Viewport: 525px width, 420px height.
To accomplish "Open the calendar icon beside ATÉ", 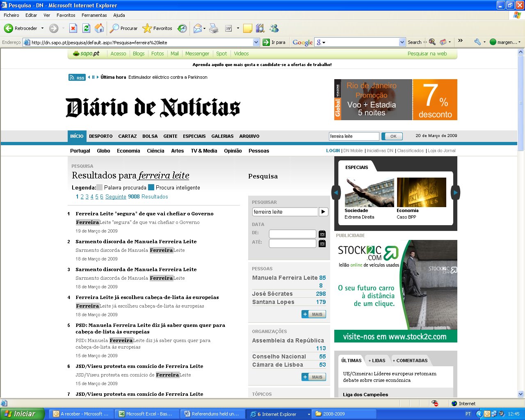I will pyautogui.click(x=322, y=244).
